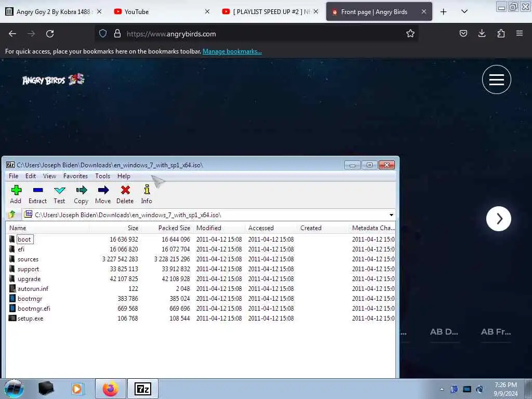Switch to the YouTube browser tab
This screenshot has width=532, height=399.
161,11
